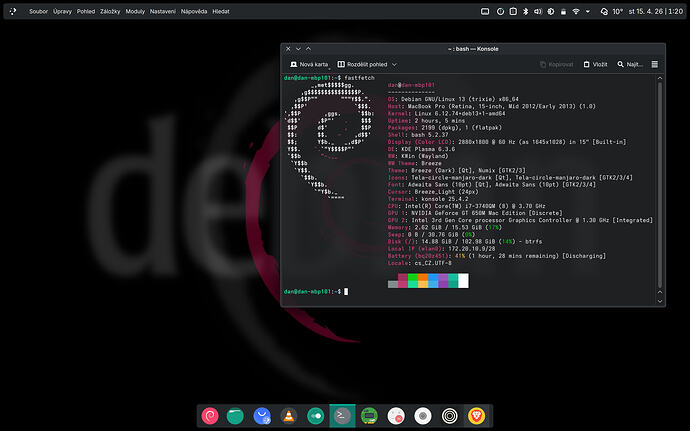Image resolution: width=690 pixels, height=431 pixels.
Task: Open the virtual keyboard tray icon
Action: [x=485, y=11]
